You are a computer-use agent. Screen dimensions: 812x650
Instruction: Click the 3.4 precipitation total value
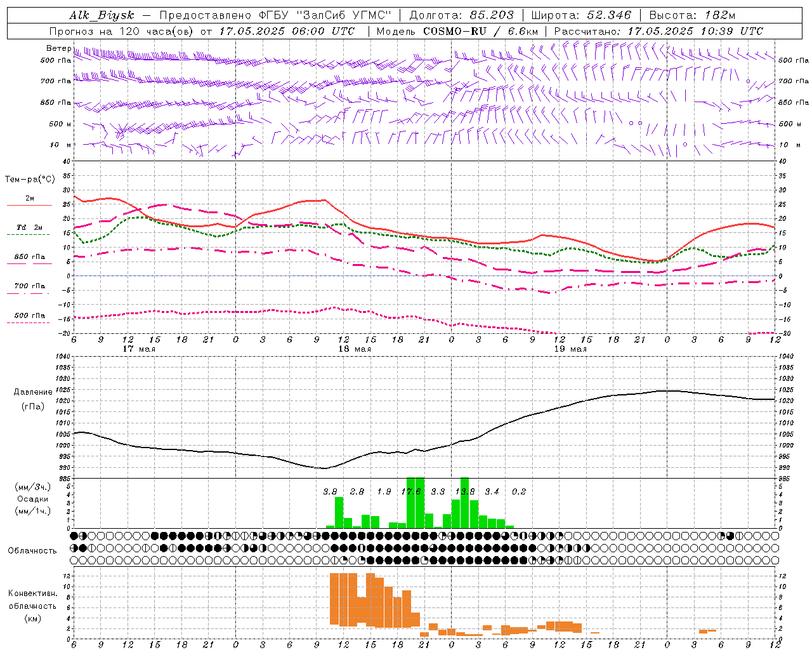492,491
